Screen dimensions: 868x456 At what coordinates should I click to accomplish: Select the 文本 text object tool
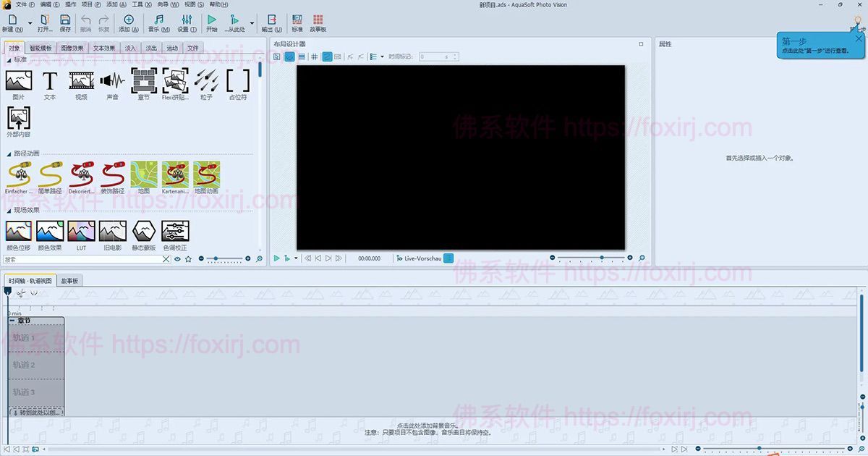(x=49, y=82)
